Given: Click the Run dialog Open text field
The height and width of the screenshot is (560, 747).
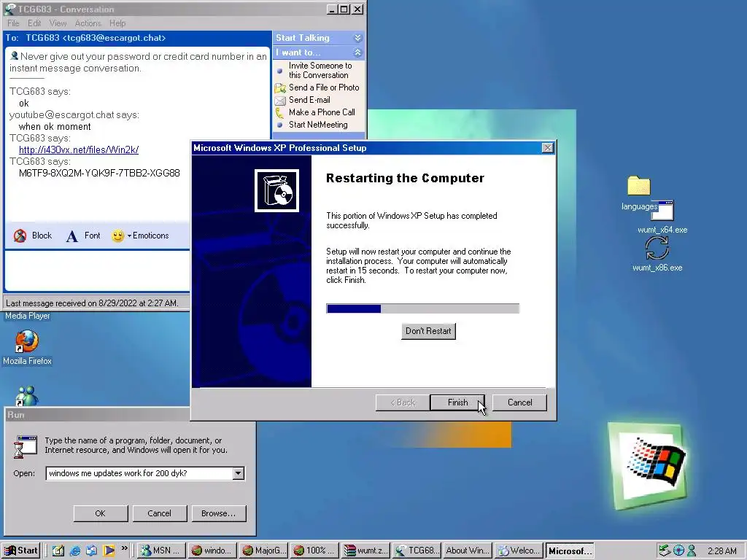Looking at the screenshot, I should (139, 473).
